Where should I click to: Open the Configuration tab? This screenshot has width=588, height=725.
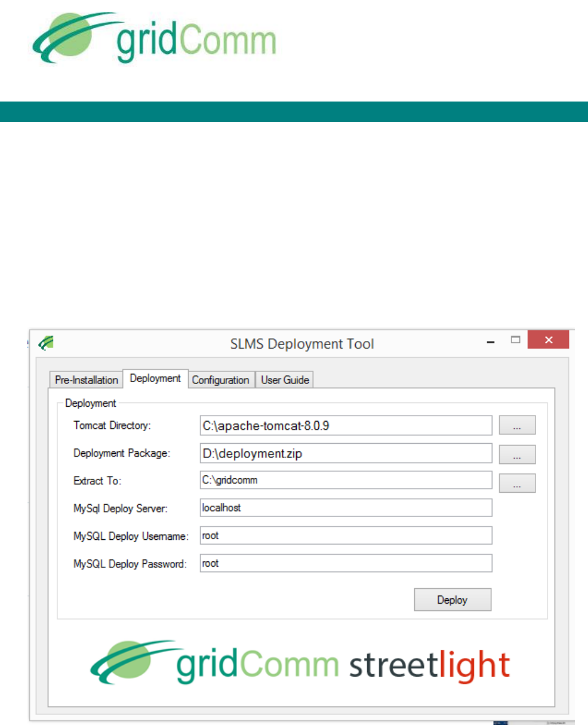coord(221,380)
